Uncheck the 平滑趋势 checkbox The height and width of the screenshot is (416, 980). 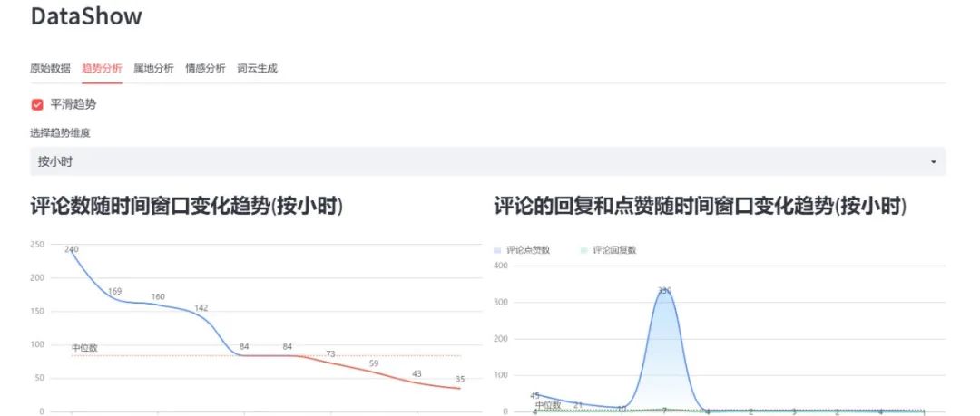37,104
